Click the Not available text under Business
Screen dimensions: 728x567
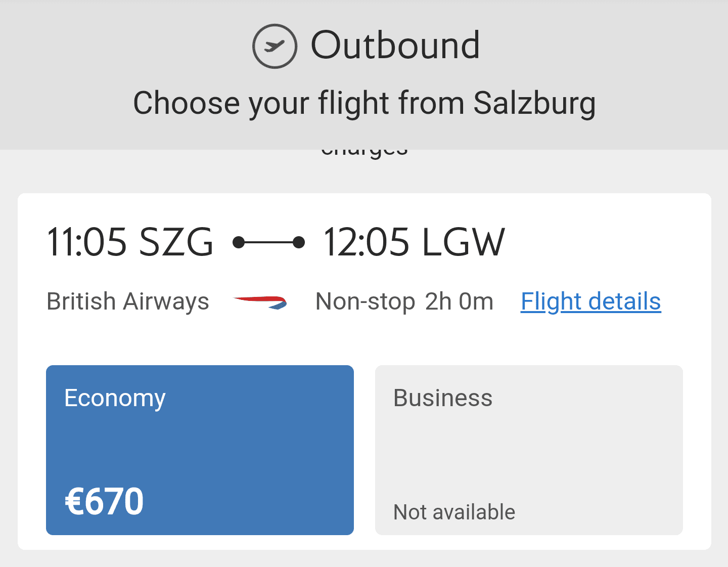click(x=454, y=512)
